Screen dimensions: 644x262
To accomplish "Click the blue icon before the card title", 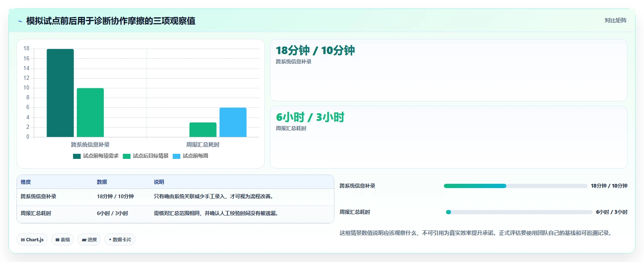I will tap(20, 21).
